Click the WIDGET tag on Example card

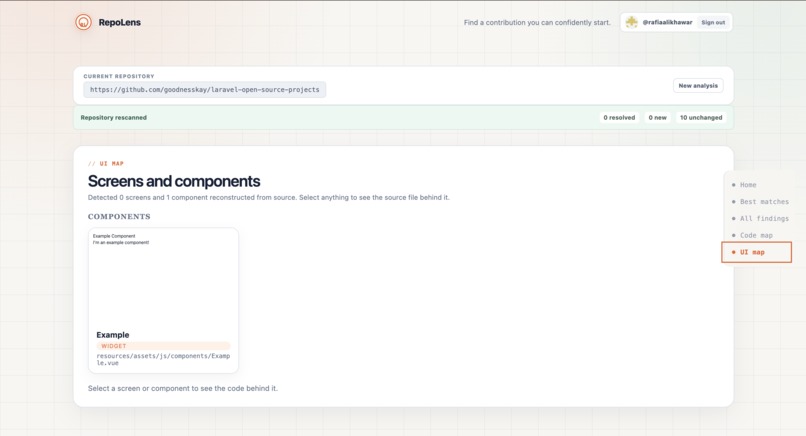tap(163, 346)
